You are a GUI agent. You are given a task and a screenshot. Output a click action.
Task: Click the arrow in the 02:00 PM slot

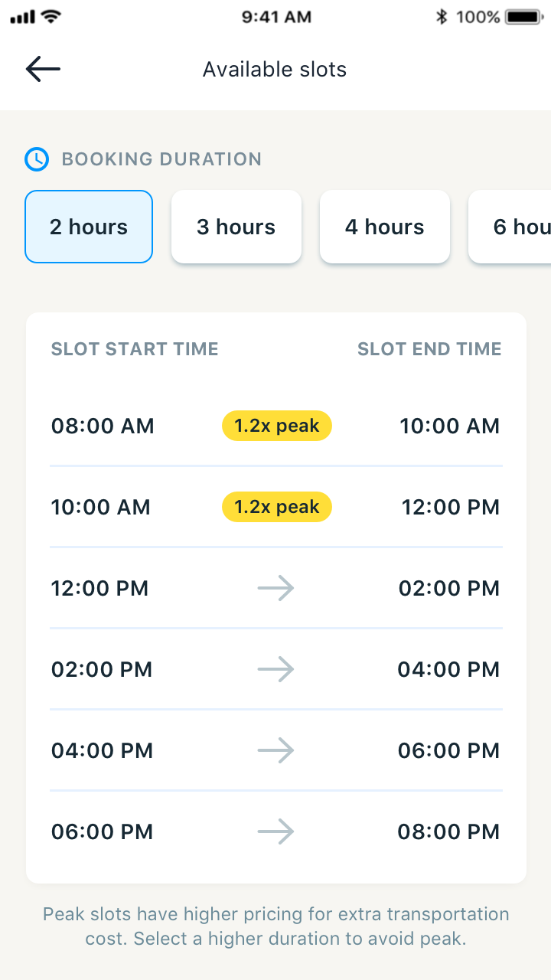click(275, 669)
